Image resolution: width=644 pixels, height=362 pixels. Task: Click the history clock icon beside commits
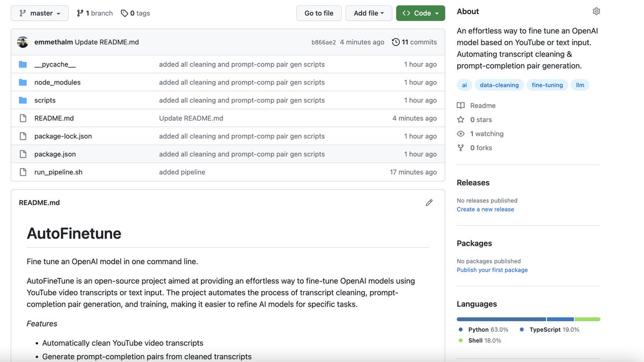[396, 42]
